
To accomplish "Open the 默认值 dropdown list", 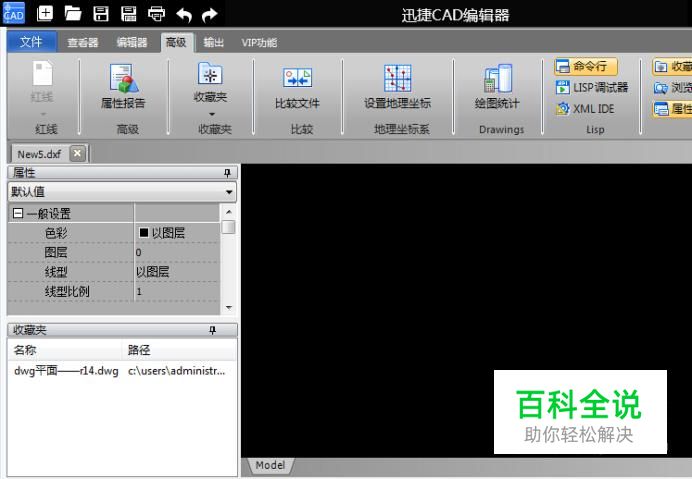I will coord(122,192).
